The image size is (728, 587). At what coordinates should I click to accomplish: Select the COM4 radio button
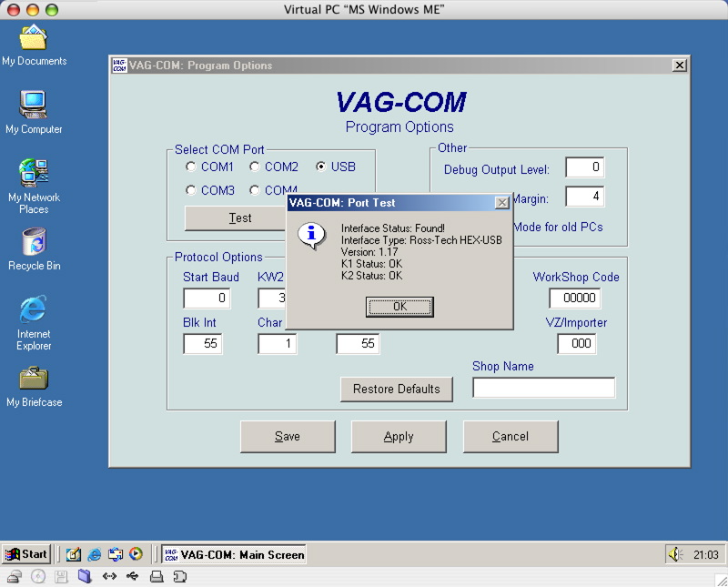click(255, 190)
